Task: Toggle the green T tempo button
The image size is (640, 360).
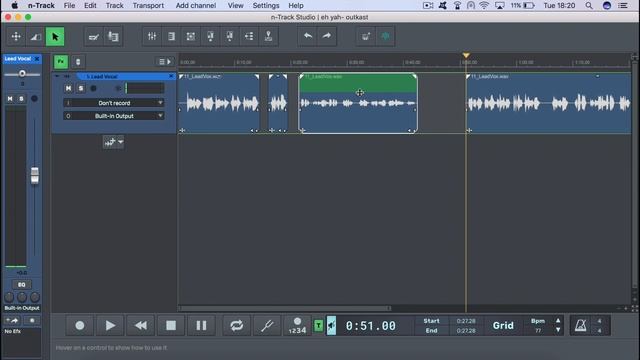Action: (318, 326)
